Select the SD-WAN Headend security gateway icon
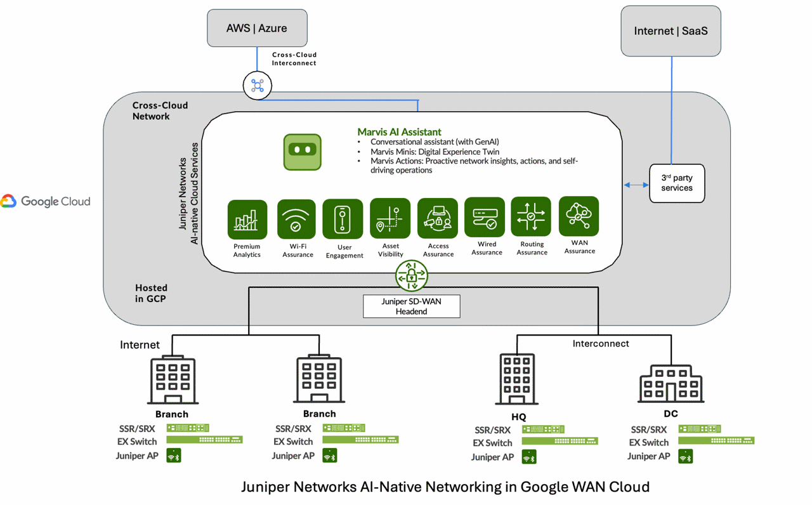This screenshot has width=812, height=505. (x=411, y=276)
